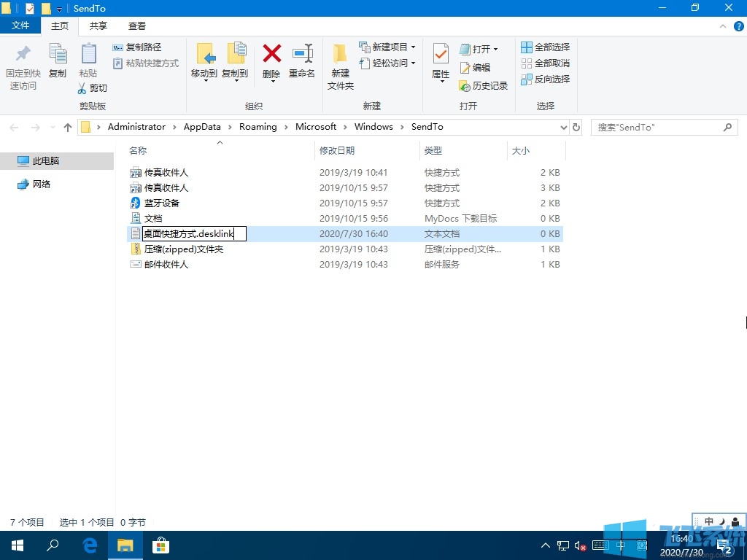This screenshot has width=747, height=560.
Task: Open the 轻松访问 dropdown
Action: click(x=387, y=63)
